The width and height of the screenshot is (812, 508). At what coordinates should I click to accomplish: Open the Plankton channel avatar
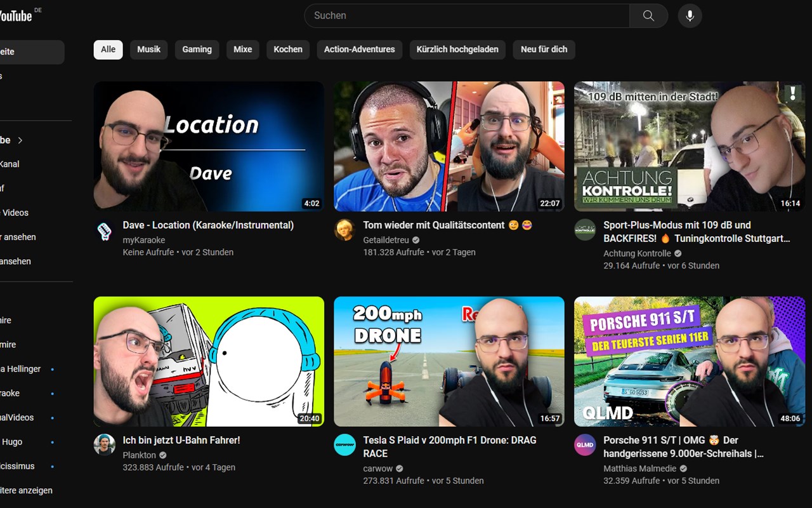pyautogui.click(x=105, y=444)
